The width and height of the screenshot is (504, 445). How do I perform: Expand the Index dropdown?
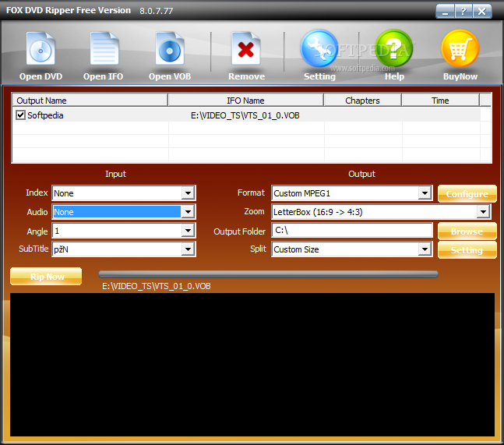(x=188, y=193)
